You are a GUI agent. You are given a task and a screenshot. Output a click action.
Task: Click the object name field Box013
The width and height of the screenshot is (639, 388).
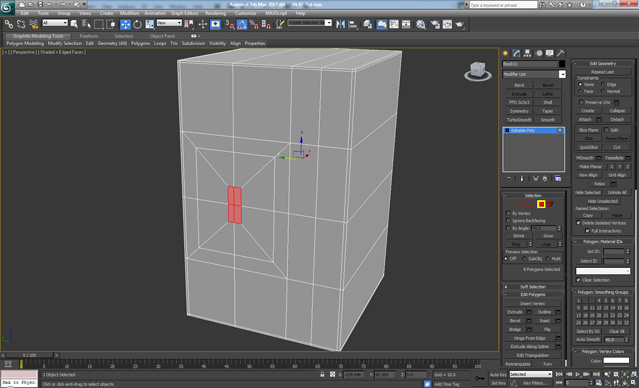530,64
